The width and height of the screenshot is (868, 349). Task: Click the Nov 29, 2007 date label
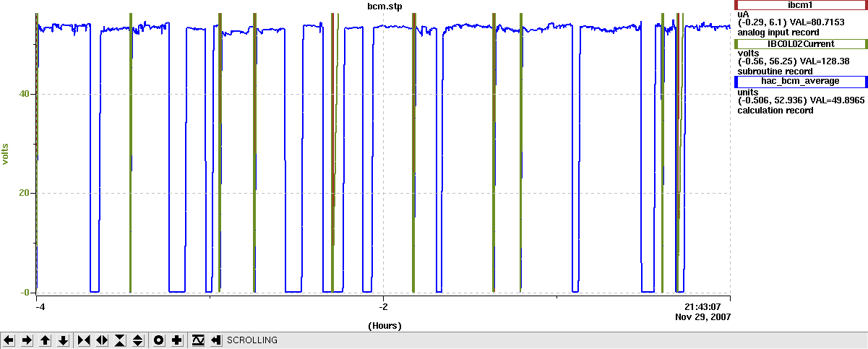tap(702, 316)
